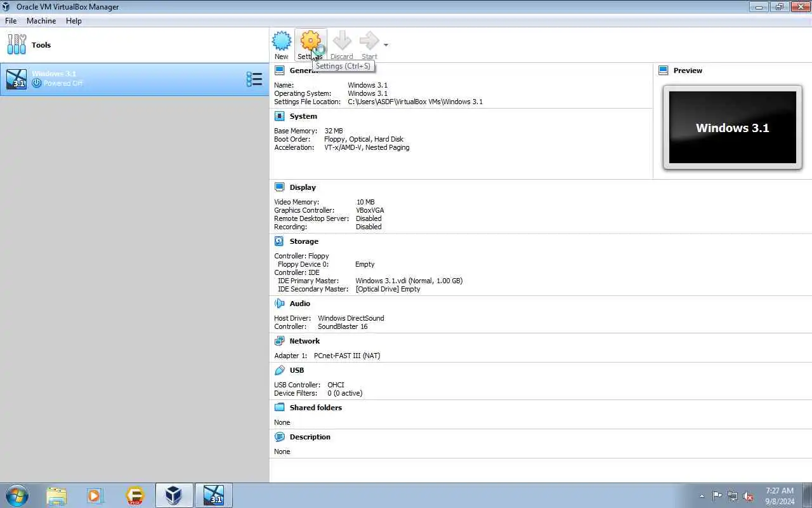Open the Windows Start orb
The image size is (812, 508).
pos(17,495)
